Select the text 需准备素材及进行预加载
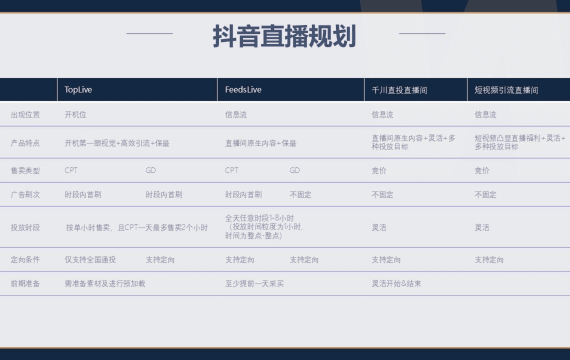Screen dimensions: 570x360 [105, 284]
